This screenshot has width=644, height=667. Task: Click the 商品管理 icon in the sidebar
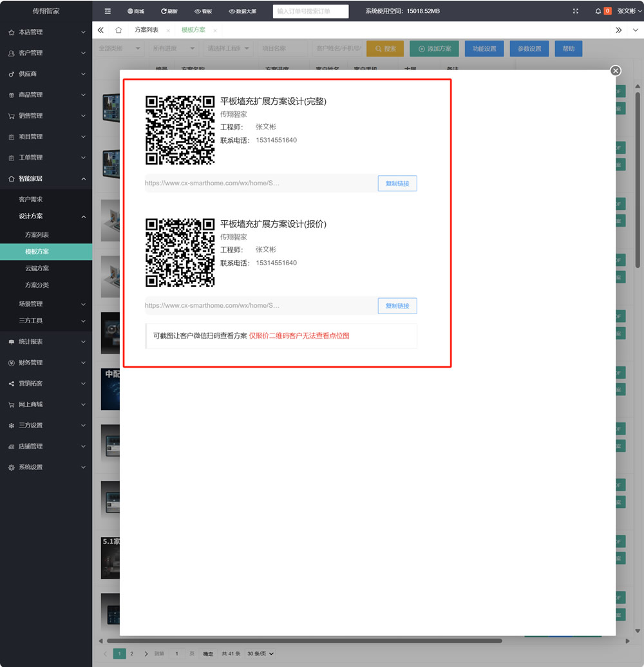coord(12,95)
